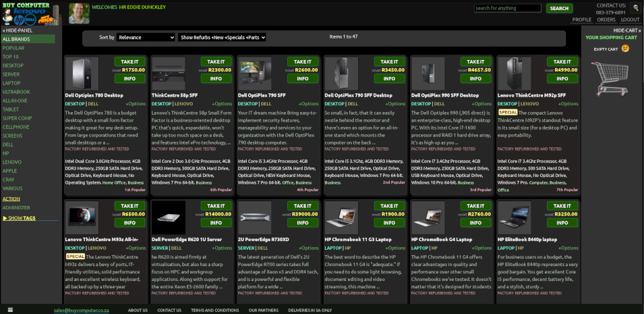
Task: Open the Dell OptiPlex 790 SFF Desktop image
Action: (341, 73)
